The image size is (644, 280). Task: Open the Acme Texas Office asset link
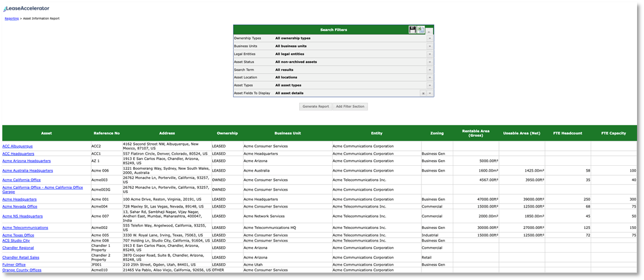[x=18, y=235]
